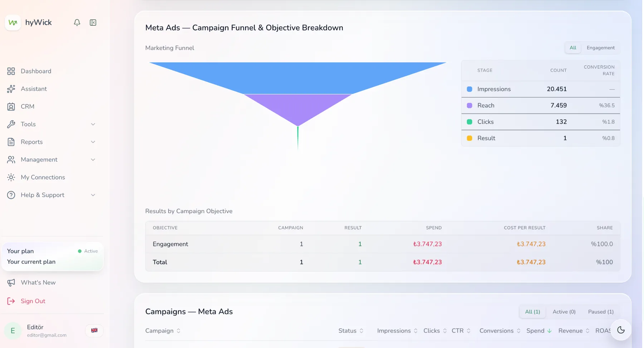Click the My Connections icon

[11, 177]
